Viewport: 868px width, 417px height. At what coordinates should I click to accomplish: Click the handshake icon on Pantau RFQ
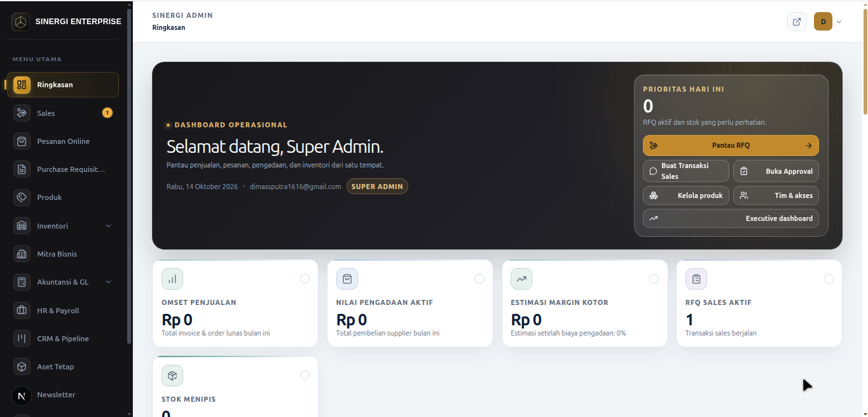pos(654,146)
